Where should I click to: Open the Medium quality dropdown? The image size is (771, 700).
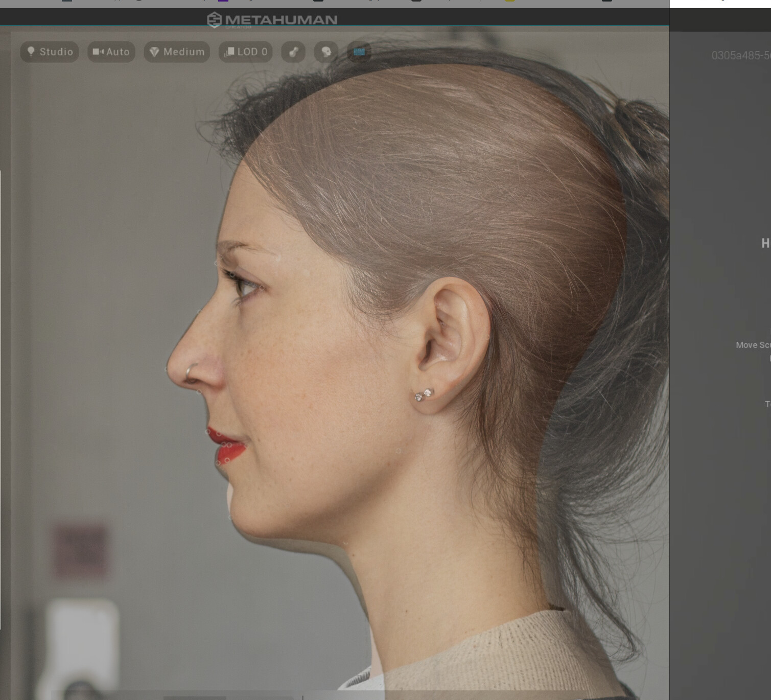pos(177,52)
